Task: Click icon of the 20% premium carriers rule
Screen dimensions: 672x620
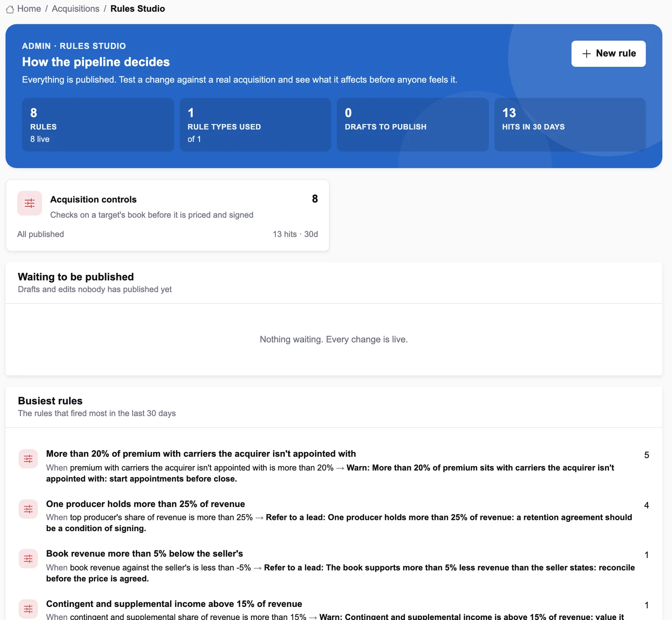Action: pyautogui.click(x=28, y=459)
